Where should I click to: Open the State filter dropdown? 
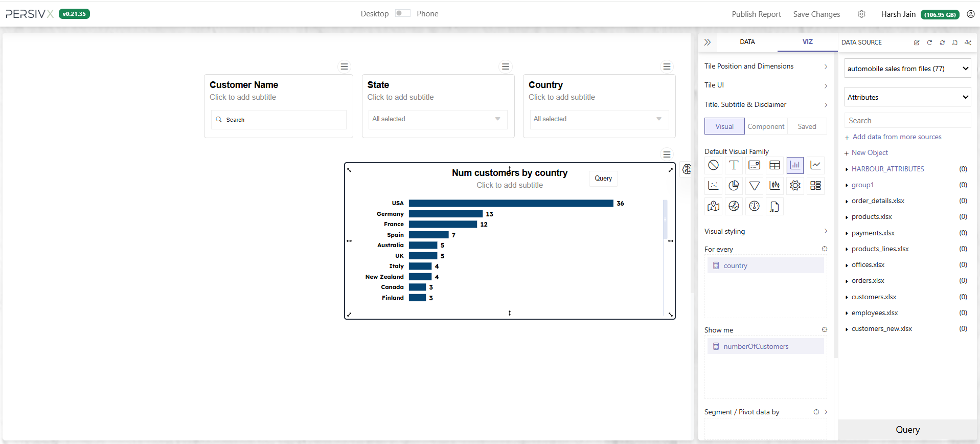[438, 119]
